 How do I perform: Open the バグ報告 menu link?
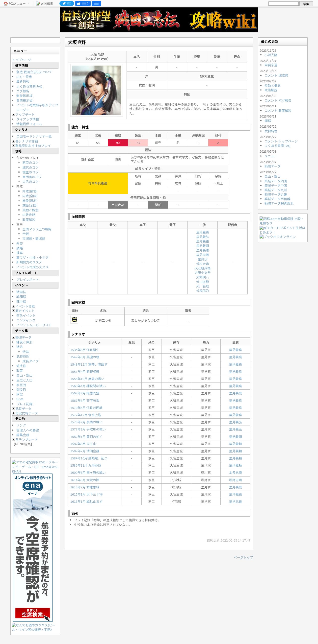click(x=23, y=91)
